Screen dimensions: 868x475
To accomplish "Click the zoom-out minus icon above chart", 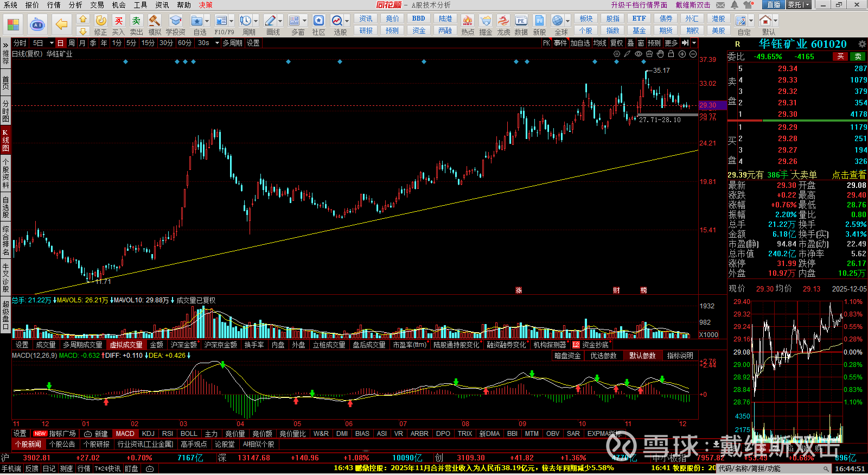I will click(x=693, y=54).
